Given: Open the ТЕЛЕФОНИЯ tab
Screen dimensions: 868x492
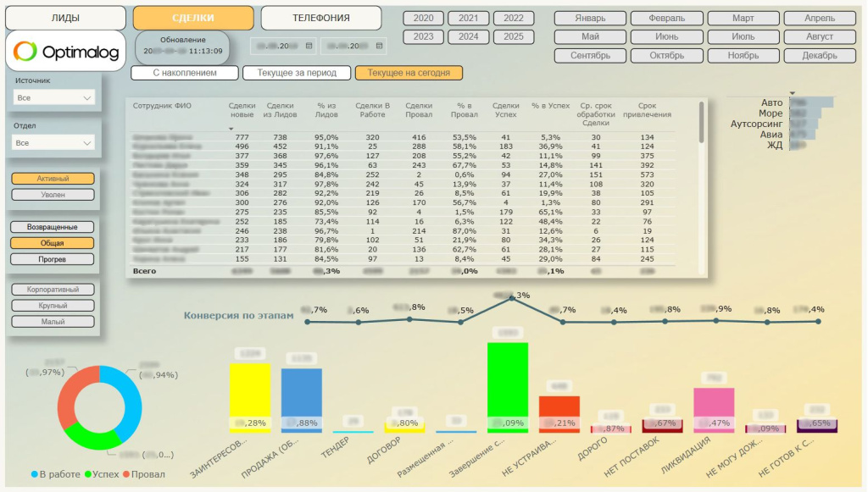Looking at the screenshot, I should [320, 18].
